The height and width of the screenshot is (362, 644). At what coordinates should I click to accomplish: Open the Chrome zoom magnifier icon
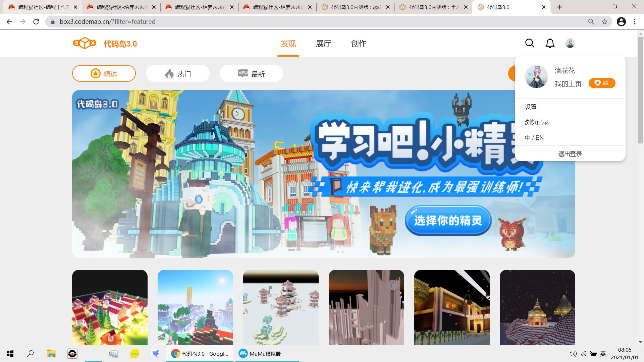[x=591, y=21]
